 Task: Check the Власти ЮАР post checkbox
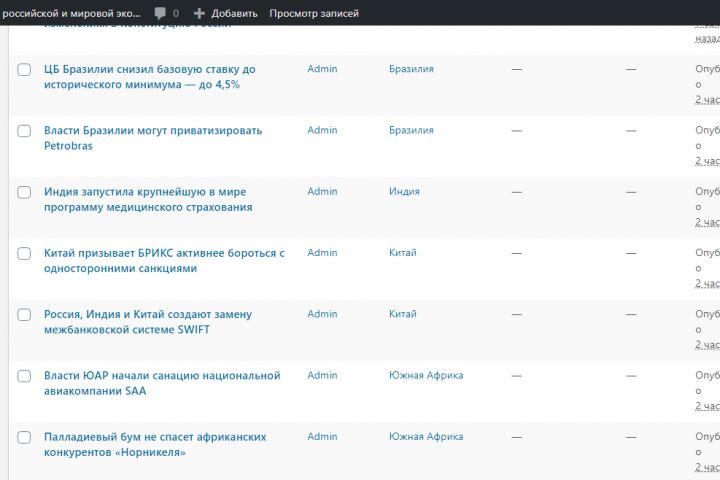tap(24, 376)
